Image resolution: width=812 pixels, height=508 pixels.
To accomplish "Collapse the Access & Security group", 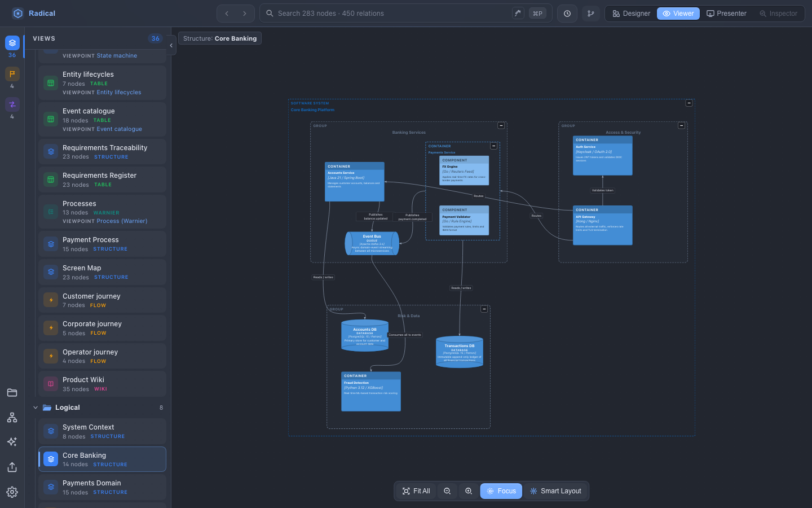I will [x=681, y=125].
